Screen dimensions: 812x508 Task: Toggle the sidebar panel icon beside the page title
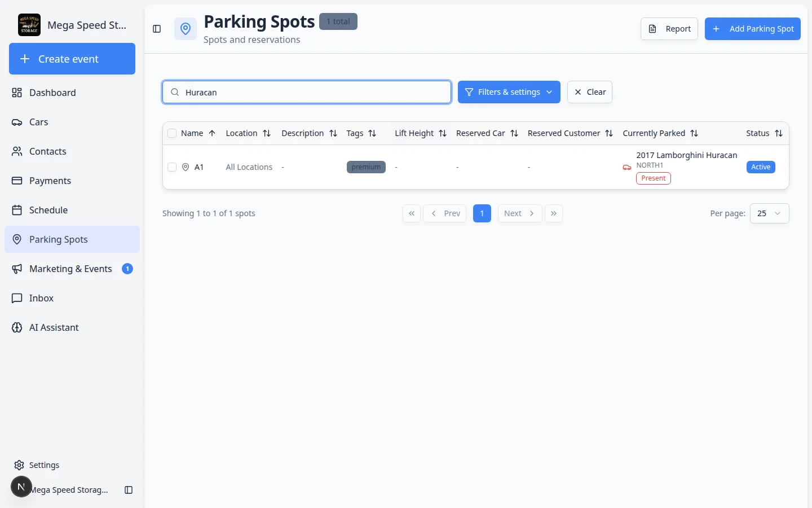157,29
